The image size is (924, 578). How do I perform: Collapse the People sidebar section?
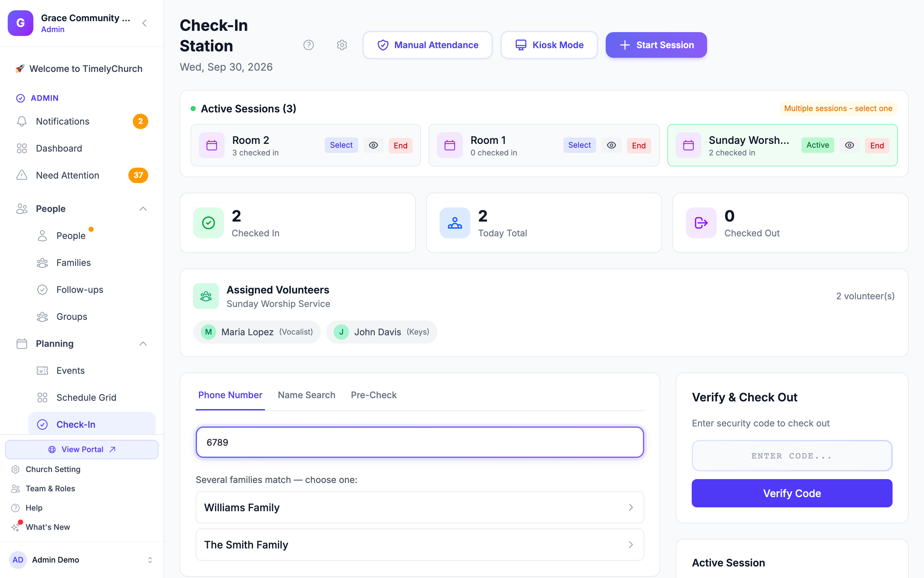coord(143,209)
